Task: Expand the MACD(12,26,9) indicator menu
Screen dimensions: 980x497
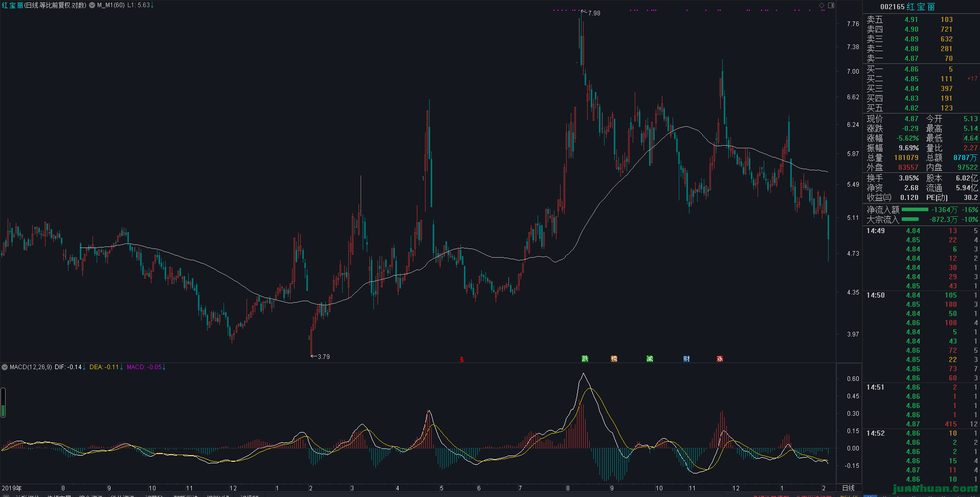Action: (5, 367)
